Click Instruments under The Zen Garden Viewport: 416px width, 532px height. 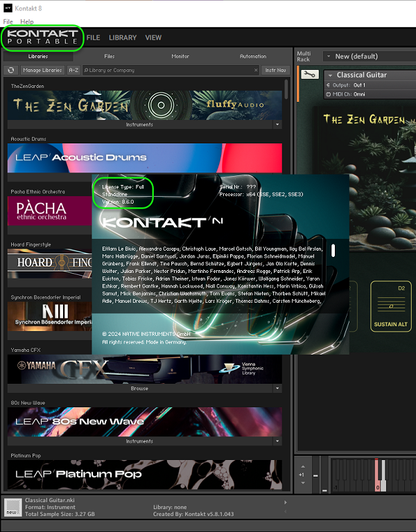[x=139, y=125]
